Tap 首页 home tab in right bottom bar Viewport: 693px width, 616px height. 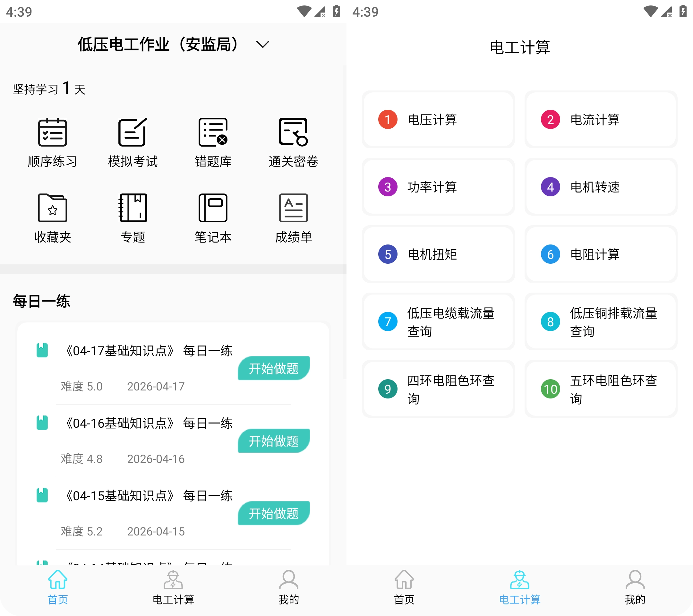tap(404, 587)
